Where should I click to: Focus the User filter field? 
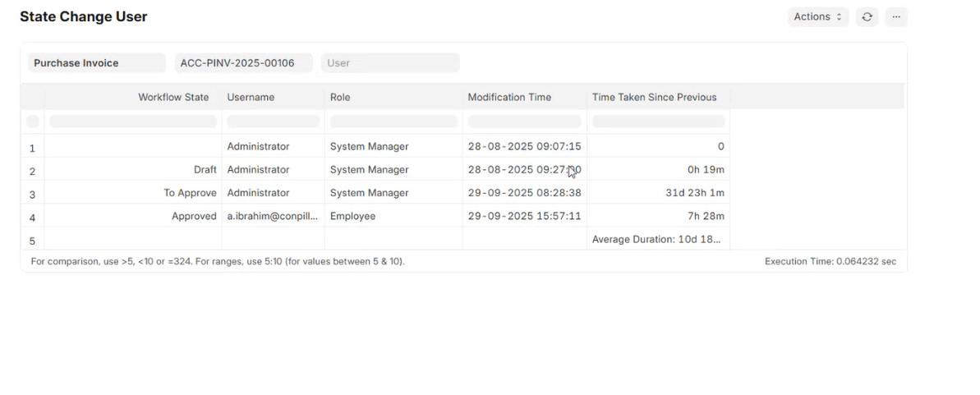click(390, 63)
